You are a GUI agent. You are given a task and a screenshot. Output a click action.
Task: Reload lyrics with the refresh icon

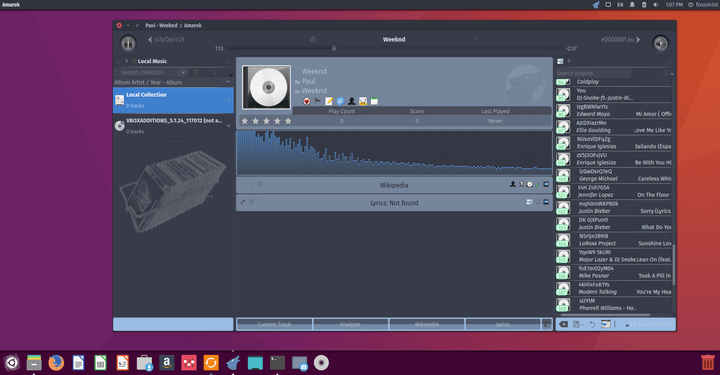click(538, 202)
